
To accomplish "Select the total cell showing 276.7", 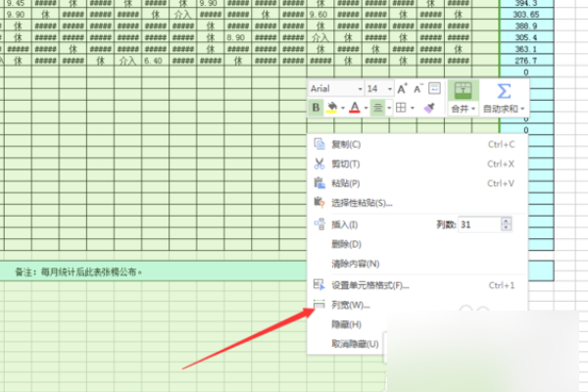I will [526, 61].
